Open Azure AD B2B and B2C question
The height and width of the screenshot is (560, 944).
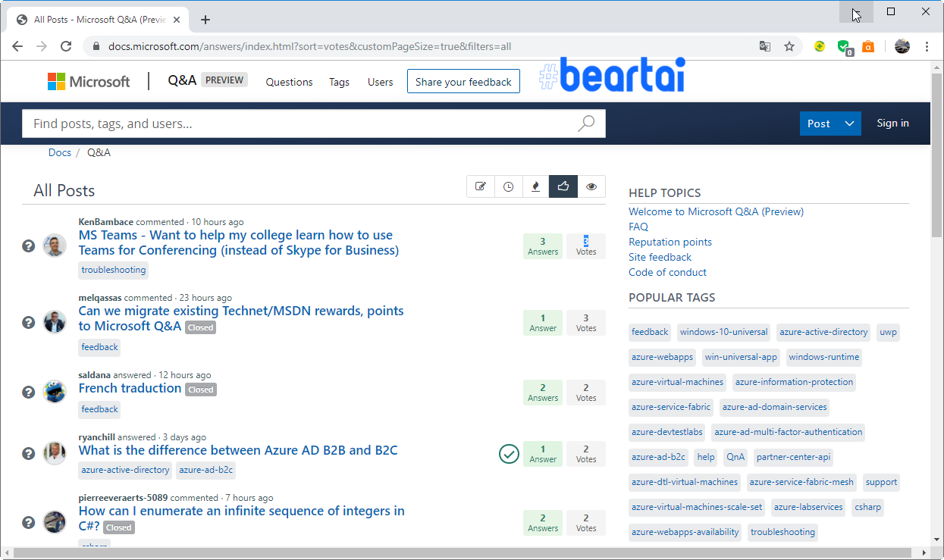click(x=238, y=450)
